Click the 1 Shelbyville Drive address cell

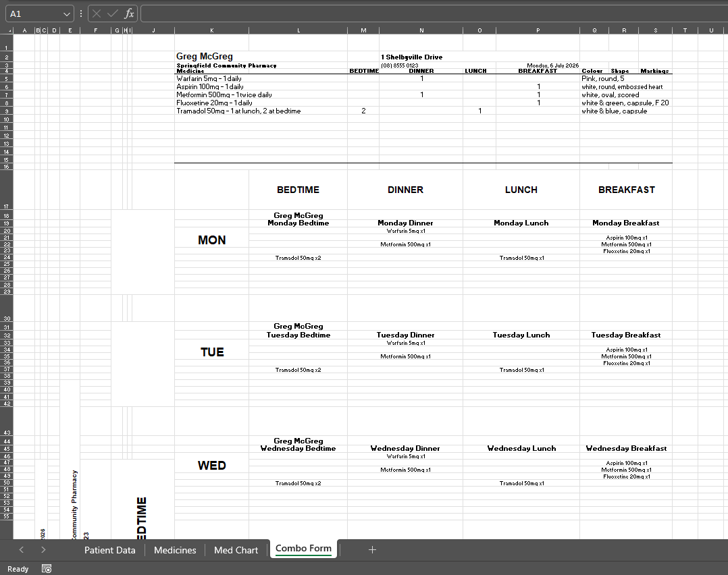pos(412,57)
